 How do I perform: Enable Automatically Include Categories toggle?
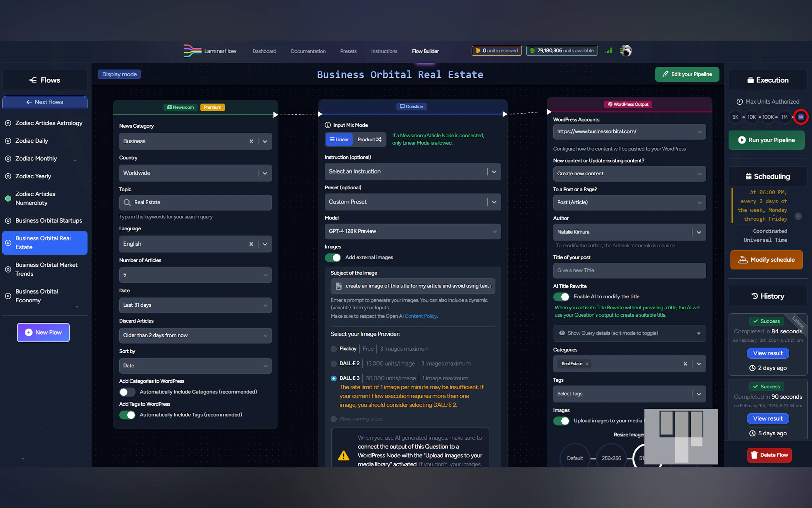127,392
